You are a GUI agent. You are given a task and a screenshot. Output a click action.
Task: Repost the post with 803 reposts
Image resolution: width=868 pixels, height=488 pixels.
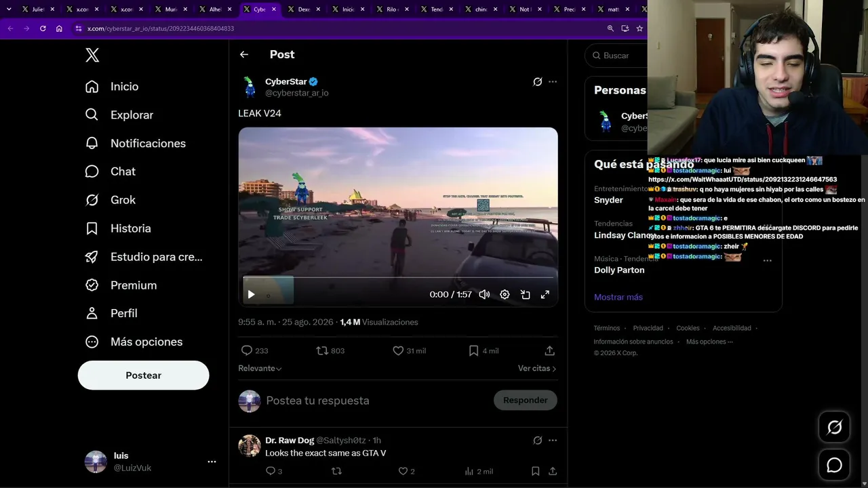(x=331, y=350)
